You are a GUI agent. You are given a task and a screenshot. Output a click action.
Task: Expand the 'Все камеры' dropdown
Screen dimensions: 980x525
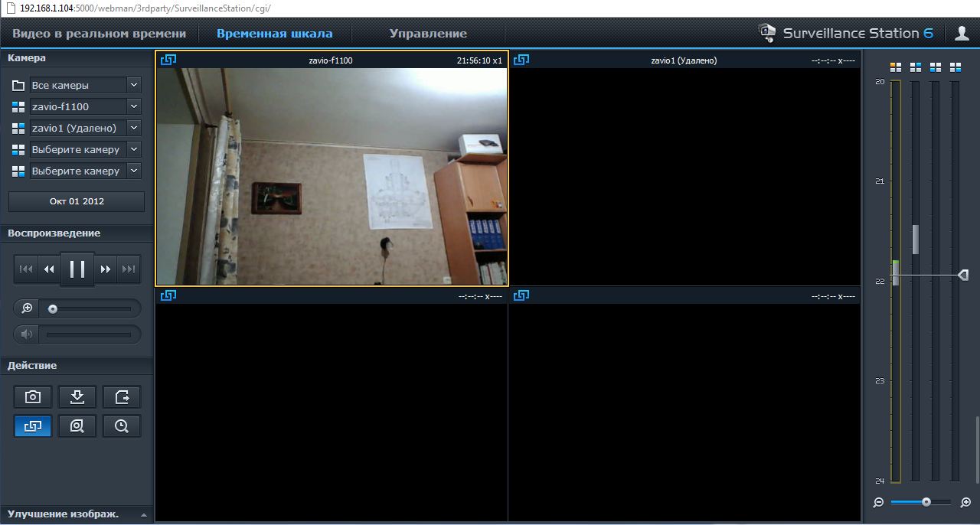coord(134,85)
